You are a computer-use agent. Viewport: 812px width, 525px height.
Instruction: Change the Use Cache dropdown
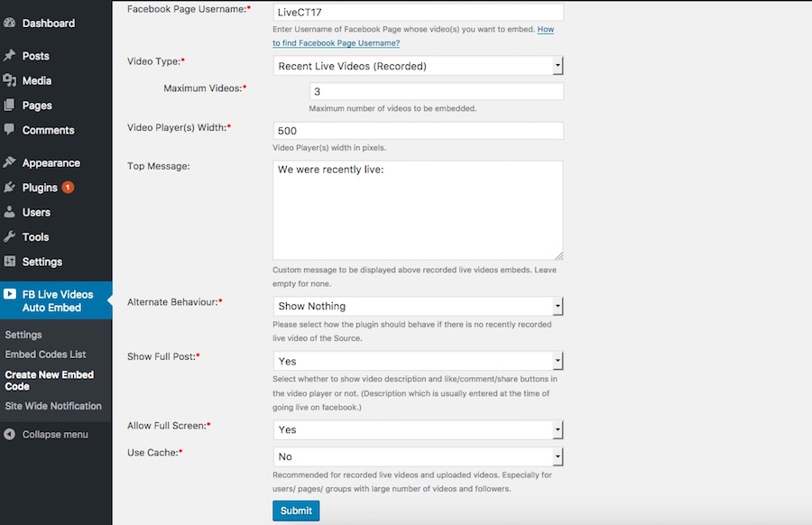(419, 456)
